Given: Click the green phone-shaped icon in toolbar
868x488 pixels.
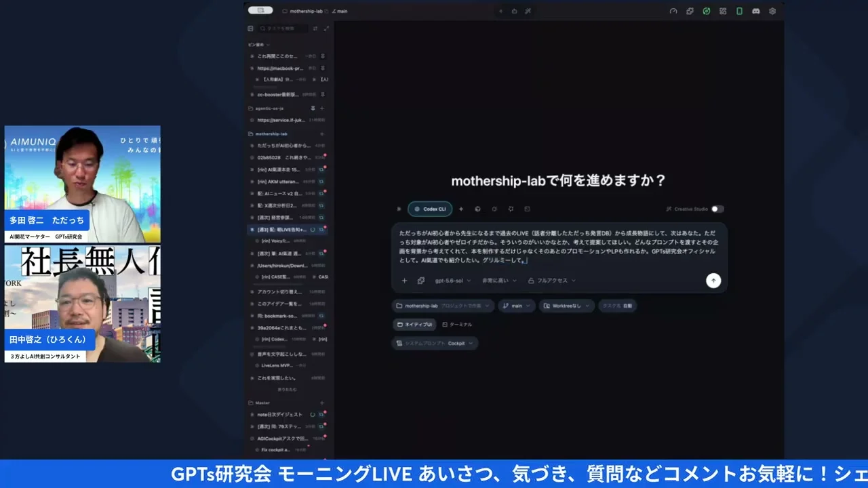Looking at the screenshot, I should click(x=739, y=12).
